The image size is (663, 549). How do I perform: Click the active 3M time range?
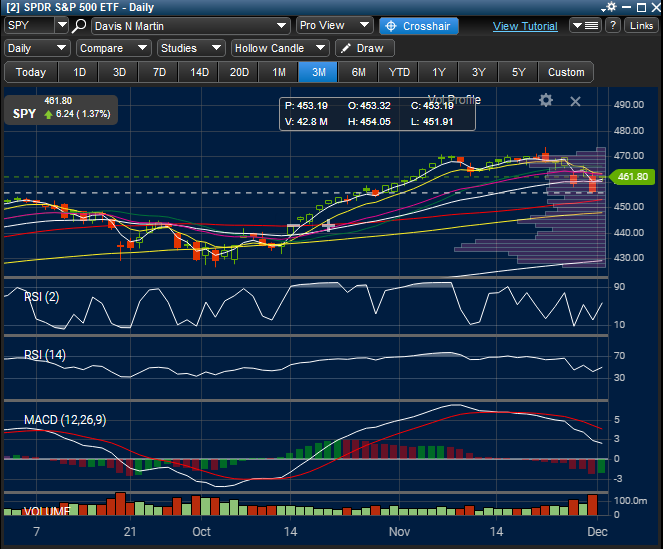pos(318,72)
